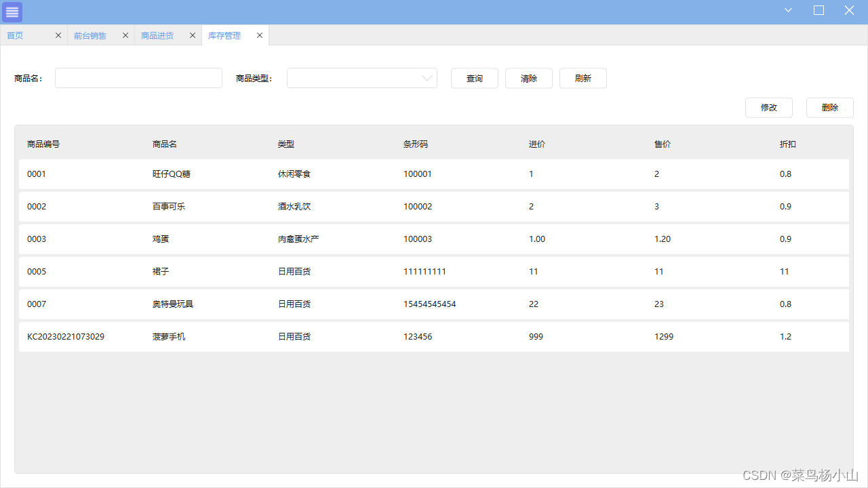This screenshot has height=488, width=868.
Task: Click row code 0003
Action: coord(37,239)
